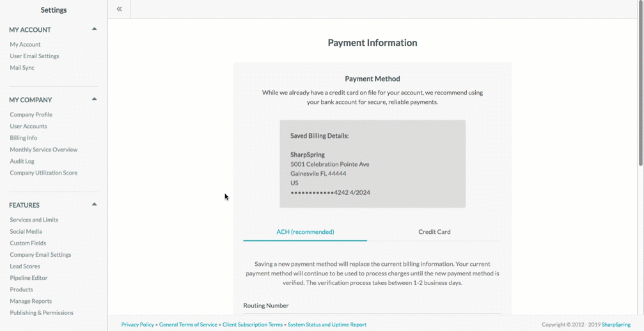Open Publishing & Permissions settings

click(42, 312)
